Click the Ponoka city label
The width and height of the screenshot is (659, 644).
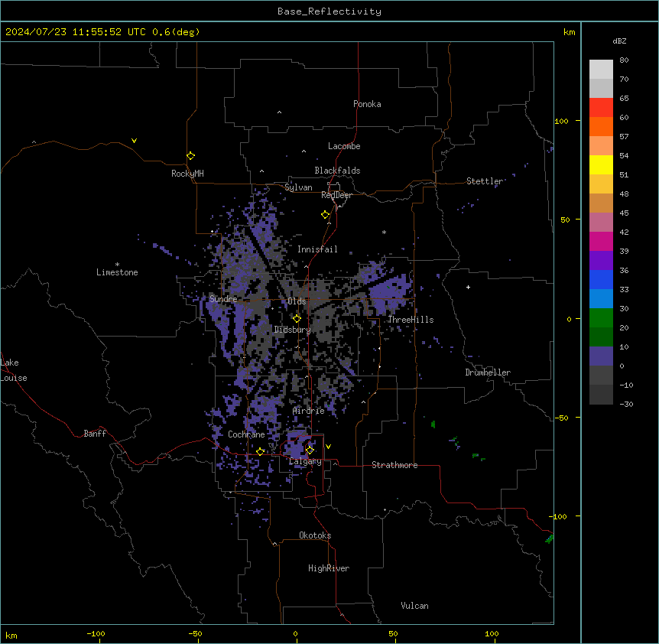[x=367, y=104]
